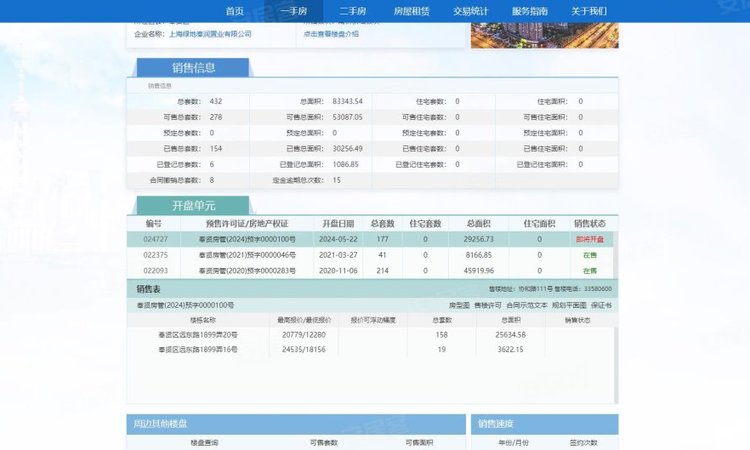Click the 已登记总面积 value 1086.85
Screen dimensions: 750x450
pos(345,165)
